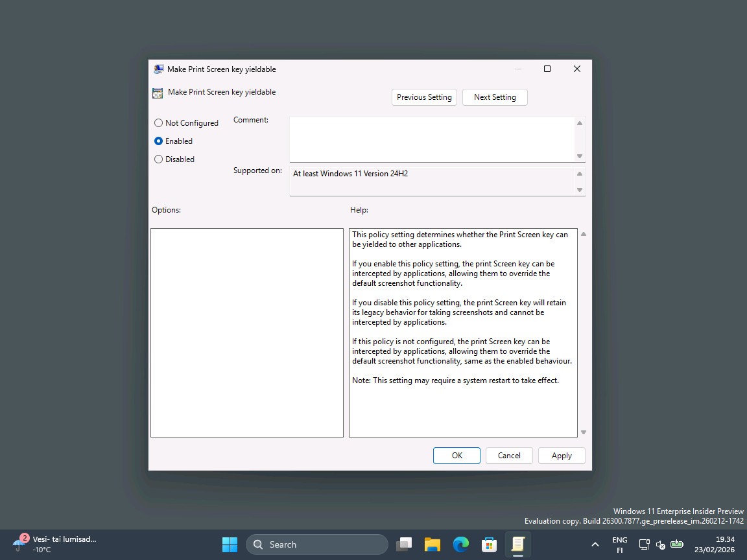The image size is (747, 560).
Task: Open network settings via the tray network icon
Action: click(x=643, y=545)
